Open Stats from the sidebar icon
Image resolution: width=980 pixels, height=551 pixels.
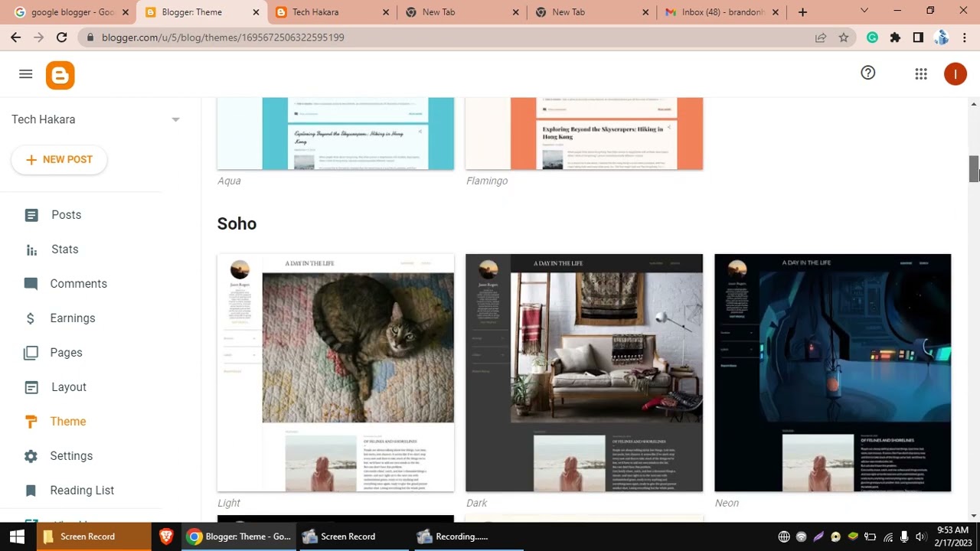click(31, 249)
